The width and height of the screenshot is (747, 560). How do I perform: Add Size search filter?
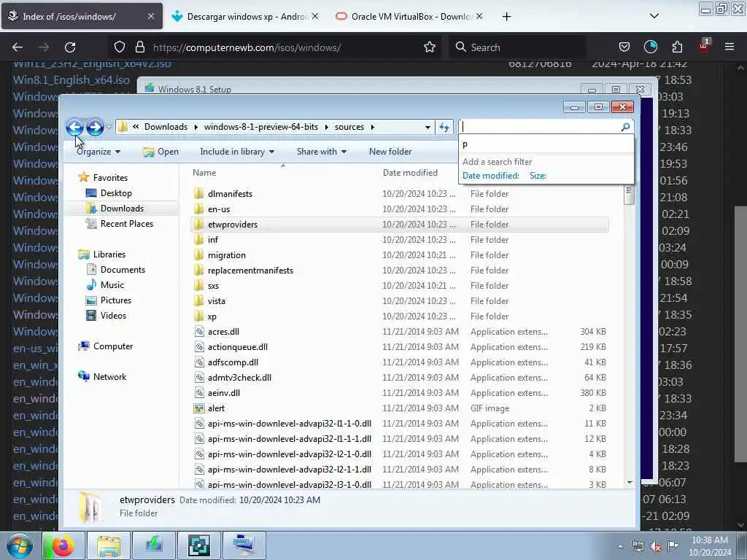click(538, 176)
